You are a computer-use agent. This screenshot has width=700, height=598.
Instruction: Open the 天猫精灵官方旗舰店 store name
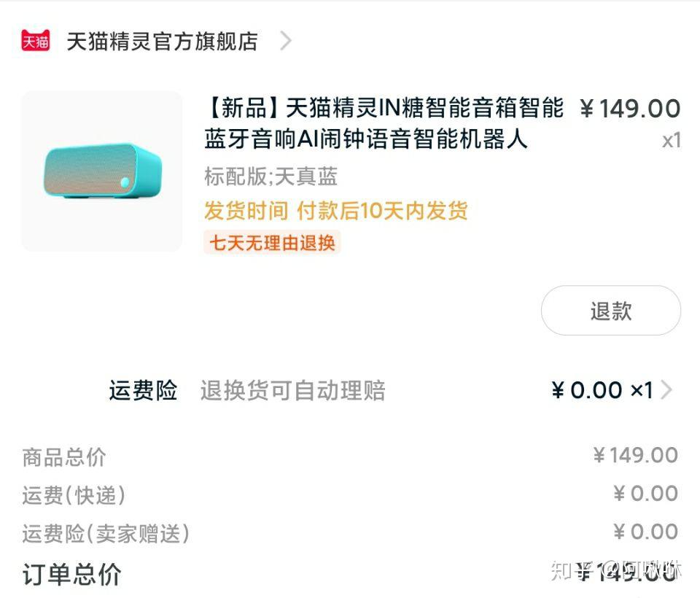tap(162, 42)
